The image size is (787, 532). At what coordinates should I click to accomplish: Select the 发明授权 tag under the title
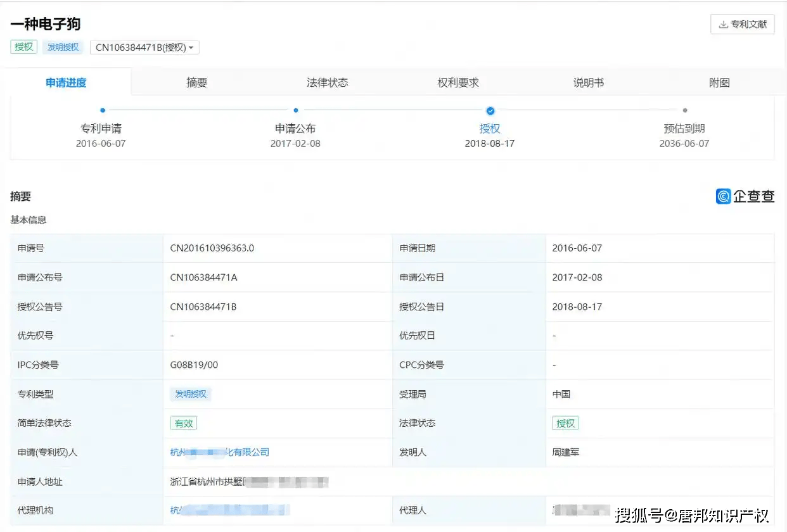tap(62, 46)
